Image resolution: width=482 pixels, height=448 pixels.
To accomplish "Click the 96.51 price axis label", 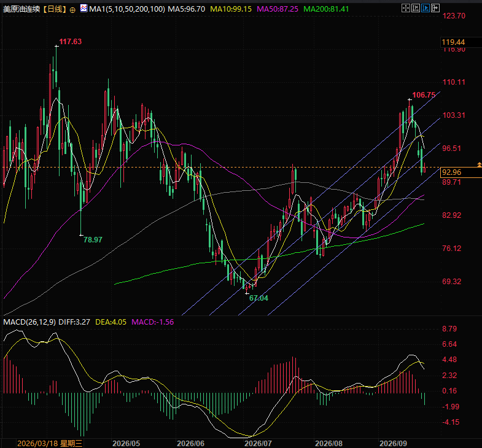I will coord(451,149).
